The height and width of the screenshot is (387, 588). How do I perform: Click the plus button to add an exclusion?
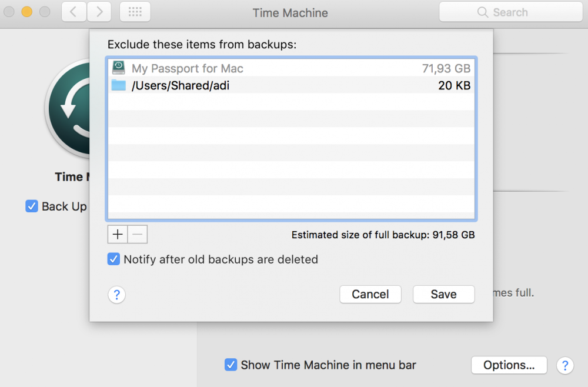pos(118,234)
